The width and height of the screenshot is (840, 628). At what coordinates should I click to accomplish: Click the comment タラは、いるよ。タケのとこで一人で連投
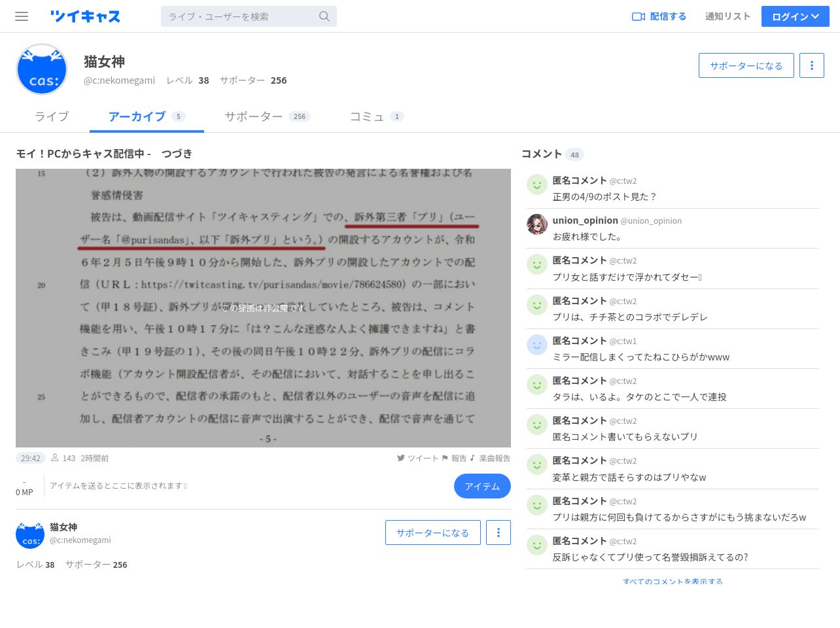(x=639, y=396)
